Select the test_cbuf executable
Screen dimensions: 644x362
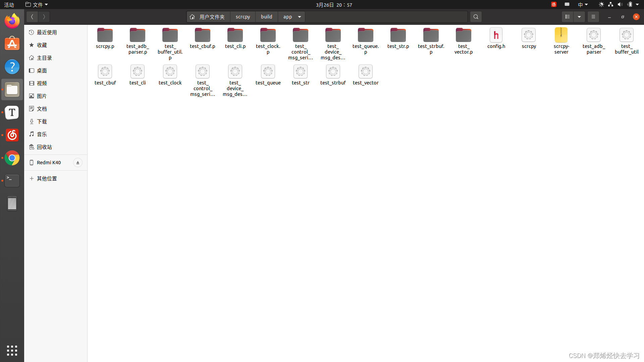click(x=105, y=75)
